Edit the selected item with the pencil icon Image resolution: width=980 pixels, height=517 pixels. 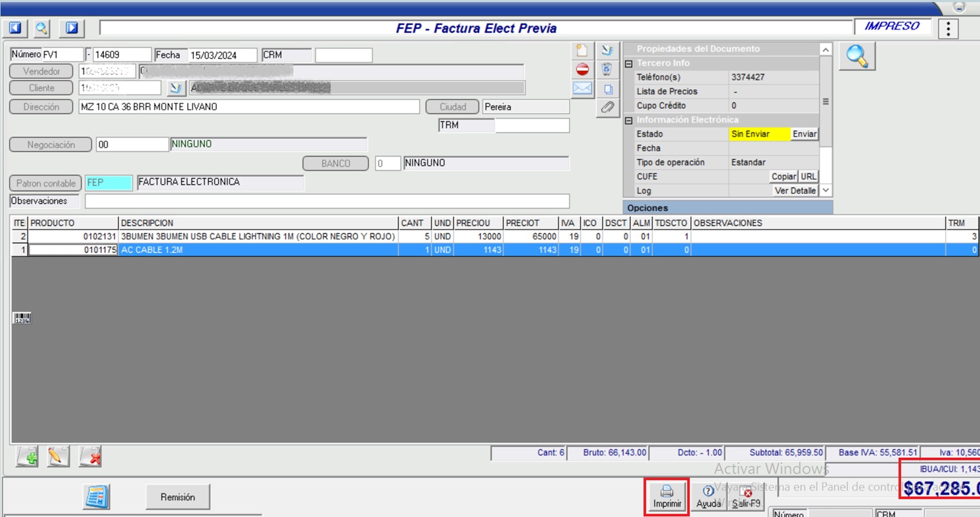click(x=58, y=457)
